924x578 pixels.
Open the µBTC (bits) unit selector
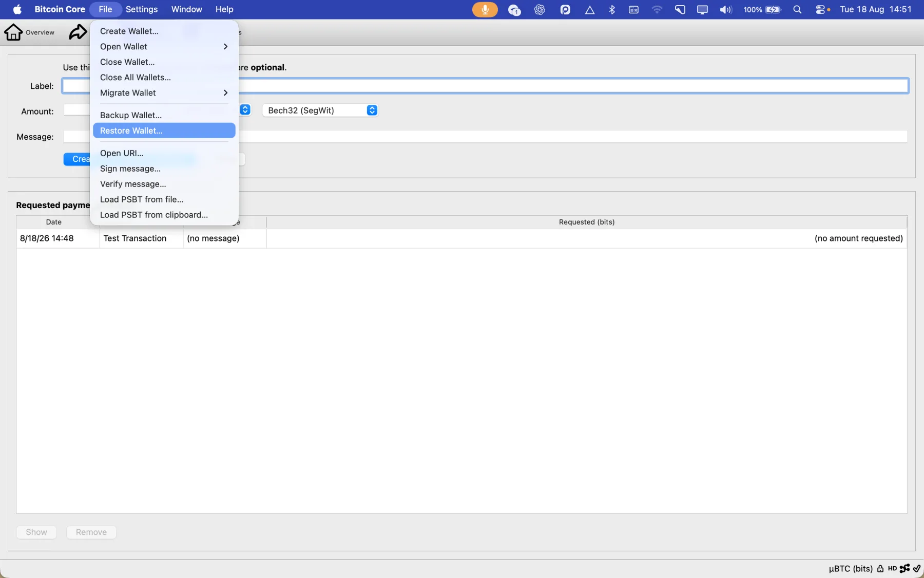(x=851, y=568)
